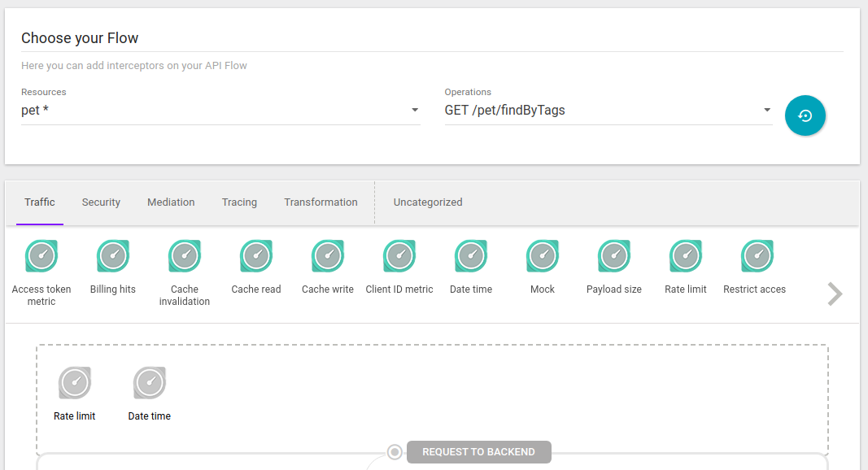Viewport: 868px width, 470px height.
Task: Click the Cache read policy icon
Action: [255, 255]
